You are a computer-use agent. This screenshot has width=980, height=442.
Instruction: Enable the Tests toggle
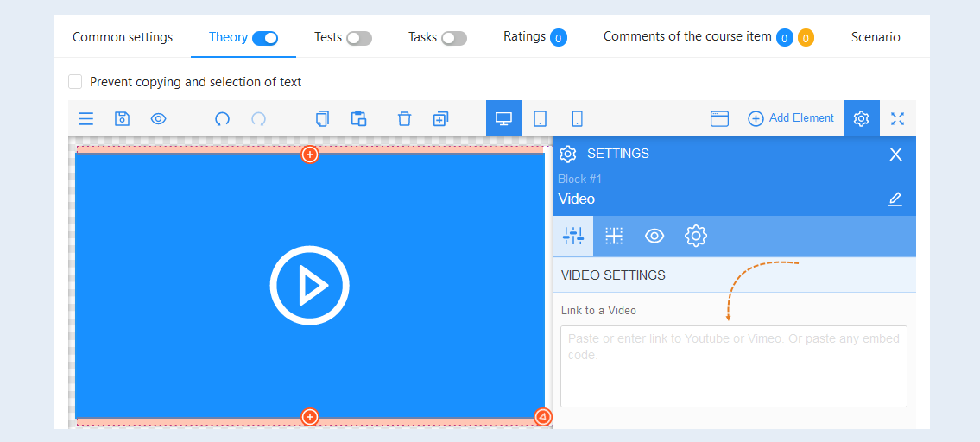point(359,38)
